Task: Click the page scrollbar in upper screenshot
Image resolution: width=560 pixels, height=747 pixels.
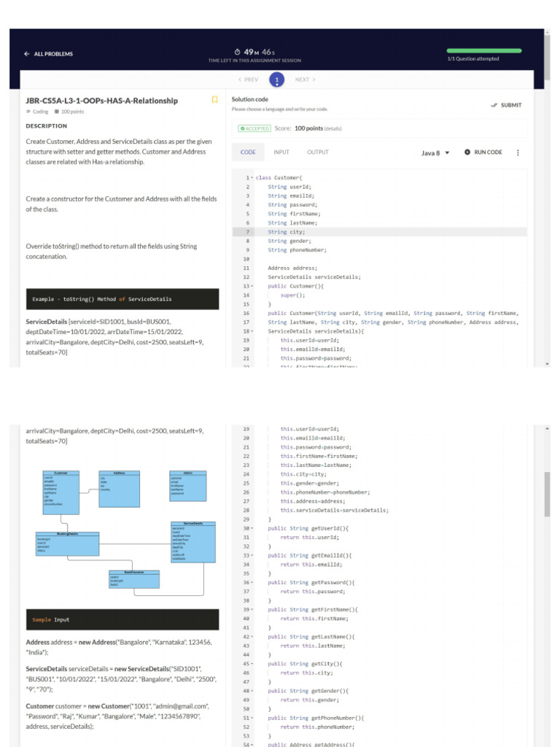Action: [x=547, y=57]
